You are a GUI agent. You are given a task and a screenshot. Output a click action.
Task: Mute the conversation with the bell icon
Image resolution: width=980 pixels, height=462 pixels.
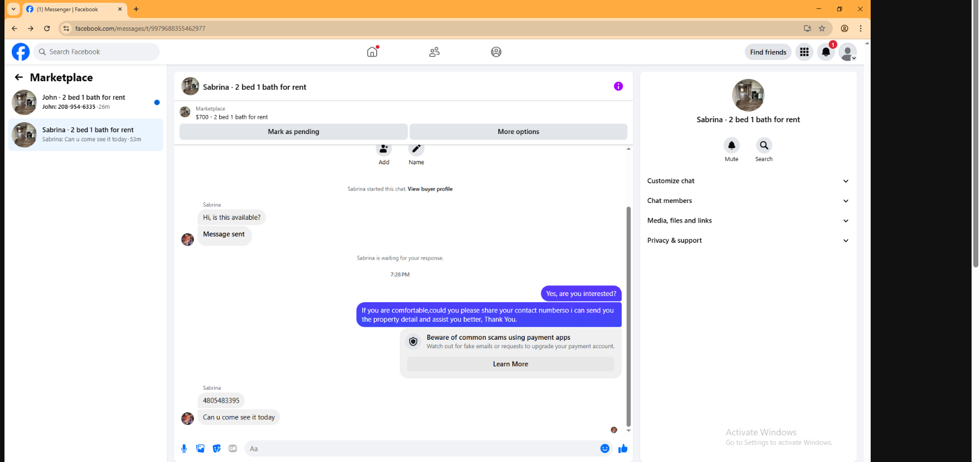[x=732, y=145]
